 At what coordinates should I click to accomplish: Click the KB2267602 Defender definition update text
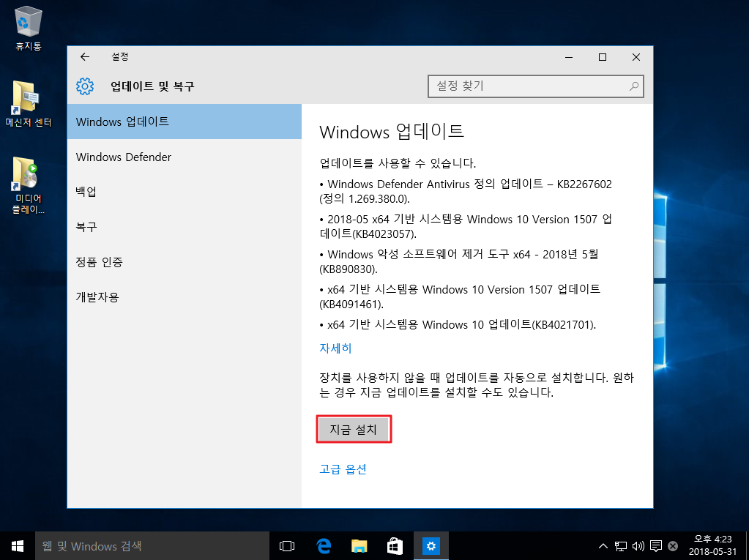pos(466,192)
